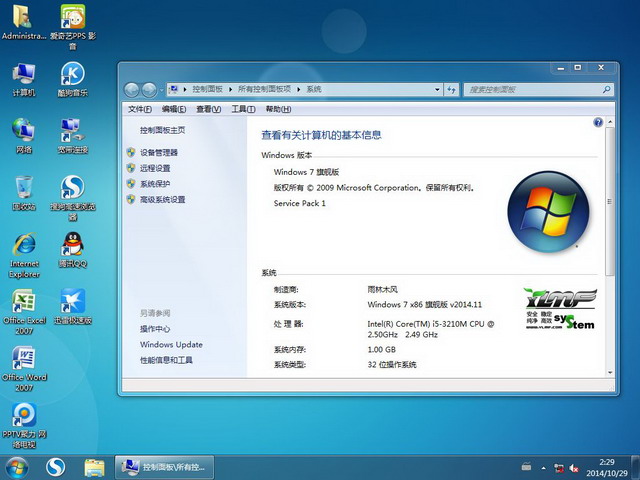Open Office Word 2007 shortcut

[24, 369]
